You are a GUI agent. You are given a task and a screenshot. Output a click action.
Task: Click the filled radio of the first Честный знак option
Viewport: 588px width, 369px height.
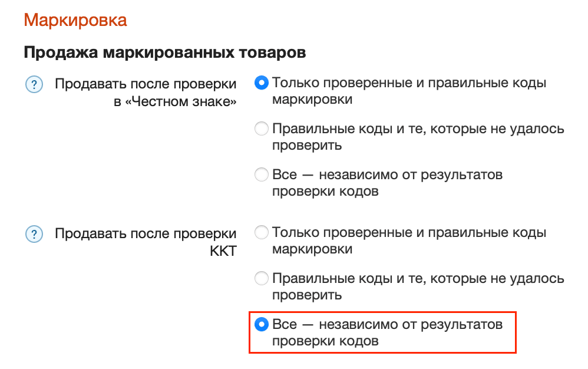point(261,83)
